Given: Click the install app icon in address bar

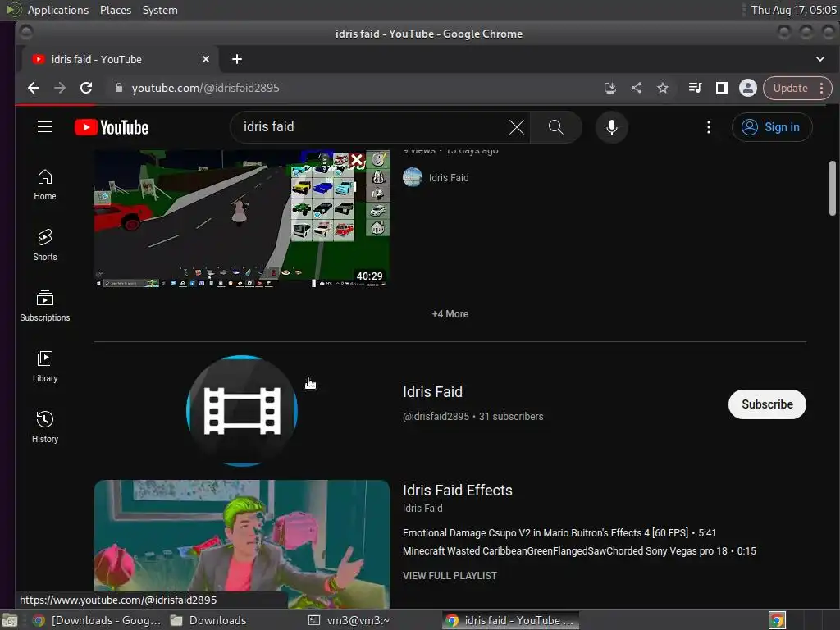Looking at the screenshot, I should pyautogui.click(x=609, y=88).
